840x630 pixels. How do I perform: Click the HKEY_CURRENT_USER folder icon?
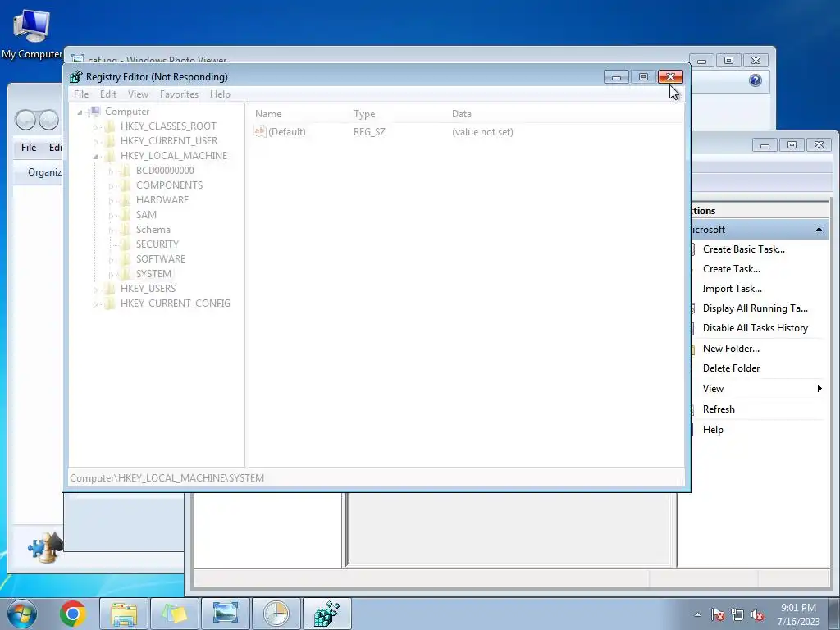coord(110,141)
